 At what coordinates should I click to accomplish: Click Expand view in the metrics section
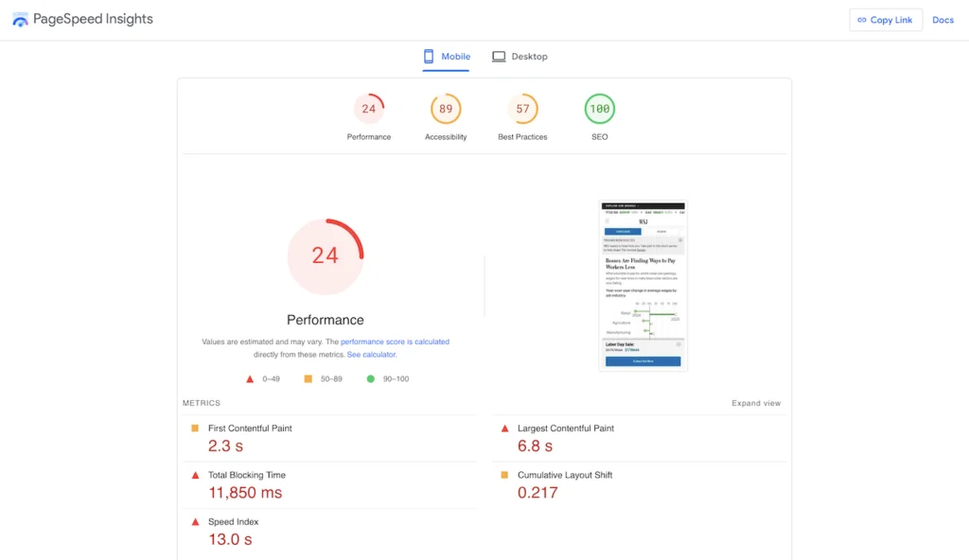pyautogui.click(x=756, y=403)
